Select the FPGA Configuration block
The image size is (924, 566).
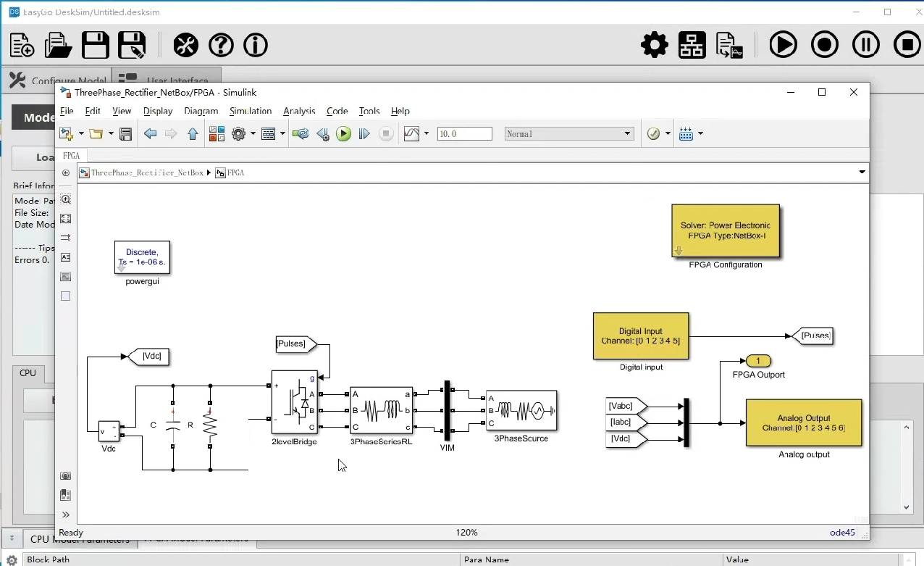click(726, 230)
